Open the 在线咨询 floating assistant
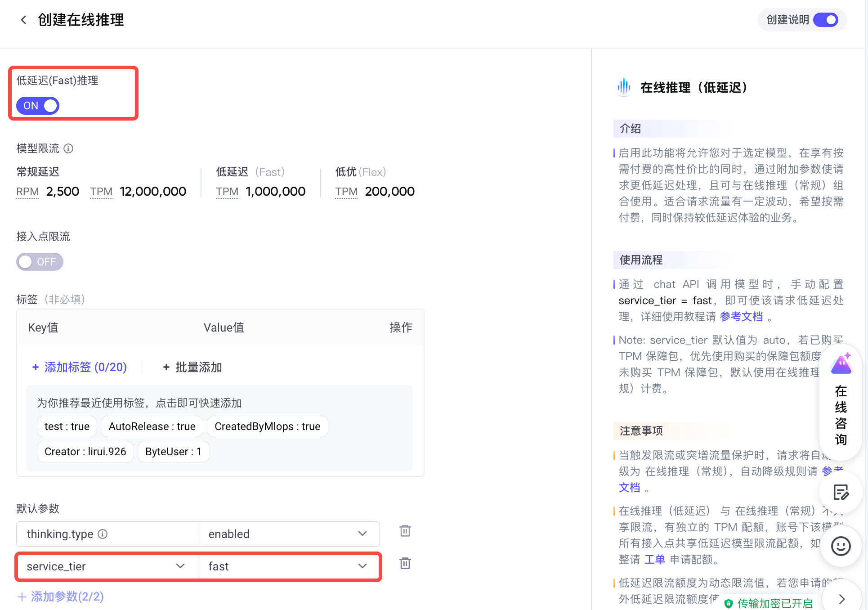 pos(841,401)
